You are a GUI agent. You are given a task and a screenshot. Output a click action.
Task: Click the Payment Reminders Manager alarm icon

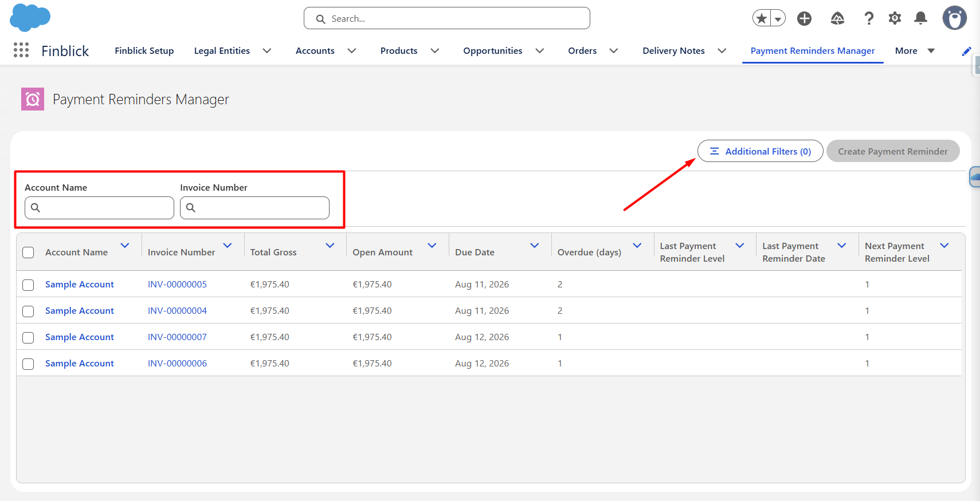pyautogui.click(x=33, y=99)
